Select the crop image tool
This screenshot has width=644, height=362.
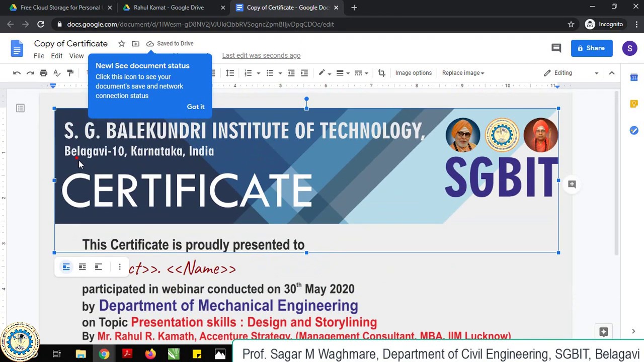point(381,73)
